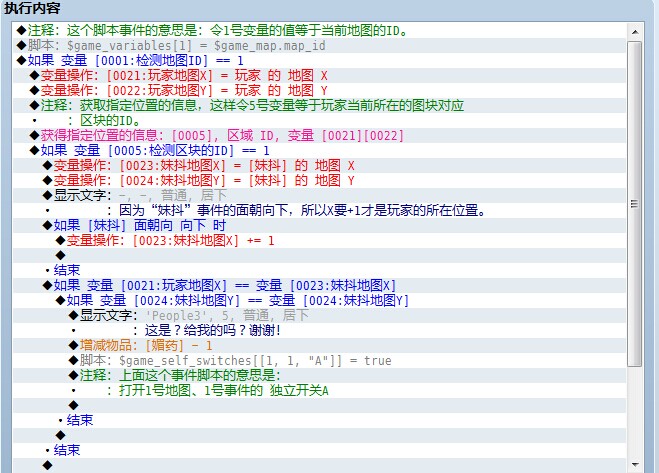The height and width of the screenshot is (473, 659).
Task: Click the scrollbar down arrow
Action: point(635,465)
